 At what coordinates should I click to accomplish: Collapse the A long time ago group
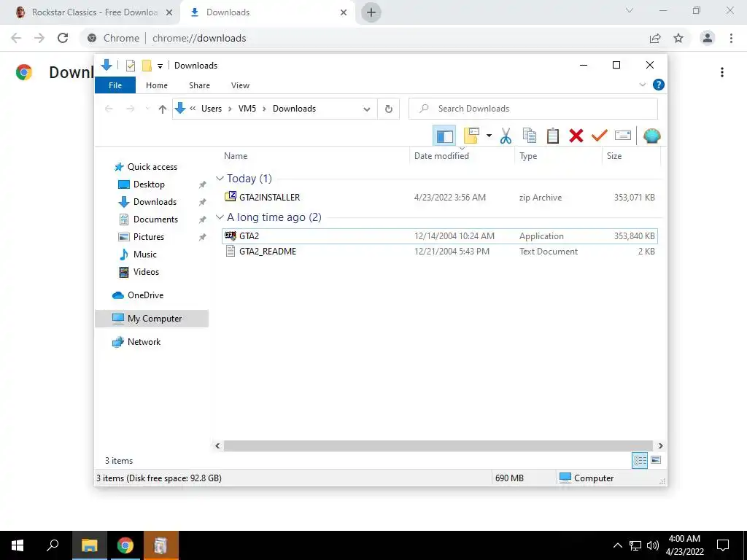click(220, 217)
